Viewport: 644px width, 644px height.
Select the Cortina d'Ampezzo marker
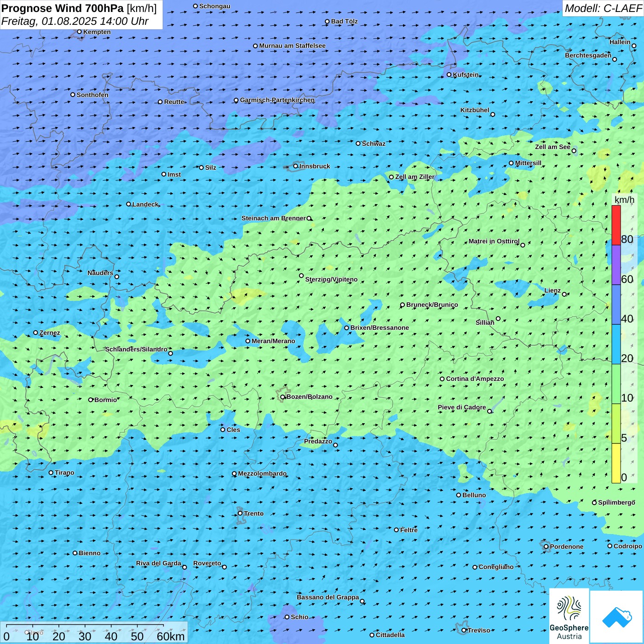tap(443, 379)
